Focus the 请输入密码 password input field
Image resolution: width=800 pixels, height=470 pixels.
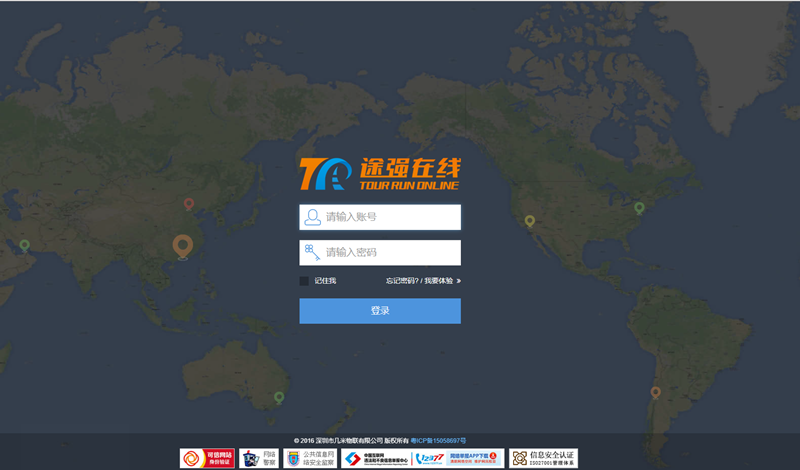pos(380,253)
